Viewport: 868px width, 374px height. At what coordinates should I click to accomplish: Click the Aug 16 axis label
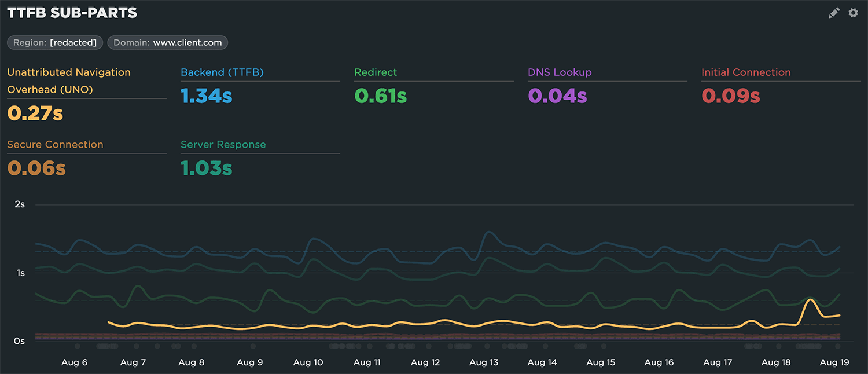(x=659, y=362)
